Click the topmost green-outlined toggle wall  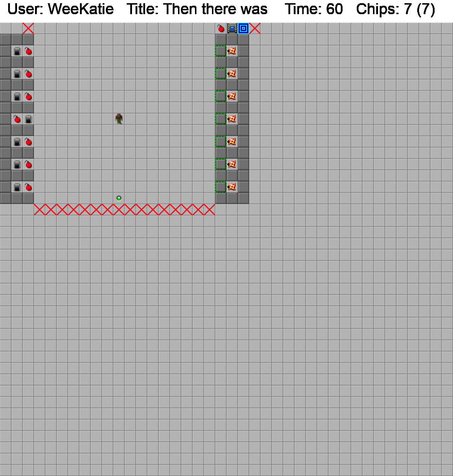tap(221, 51)
